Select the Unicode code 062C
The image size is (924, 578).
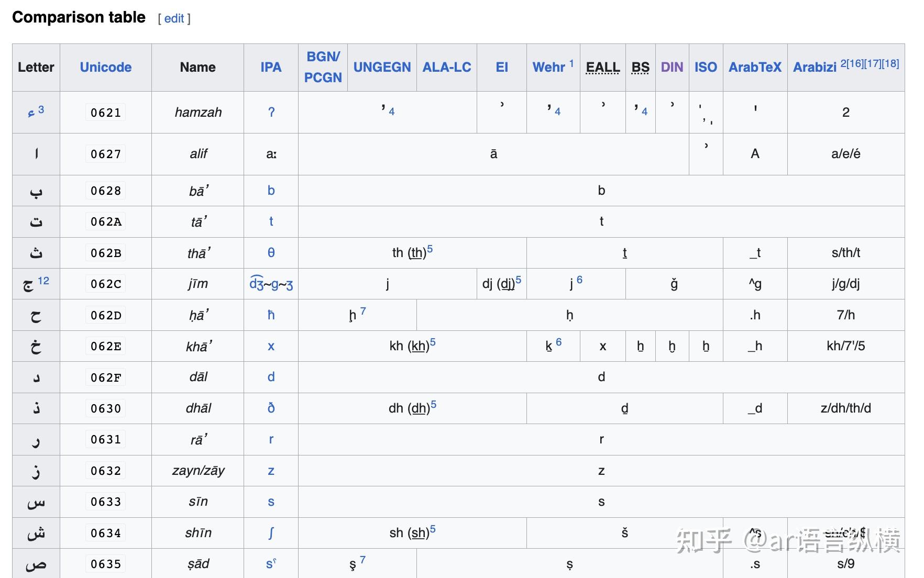click(x=105, y=284)
